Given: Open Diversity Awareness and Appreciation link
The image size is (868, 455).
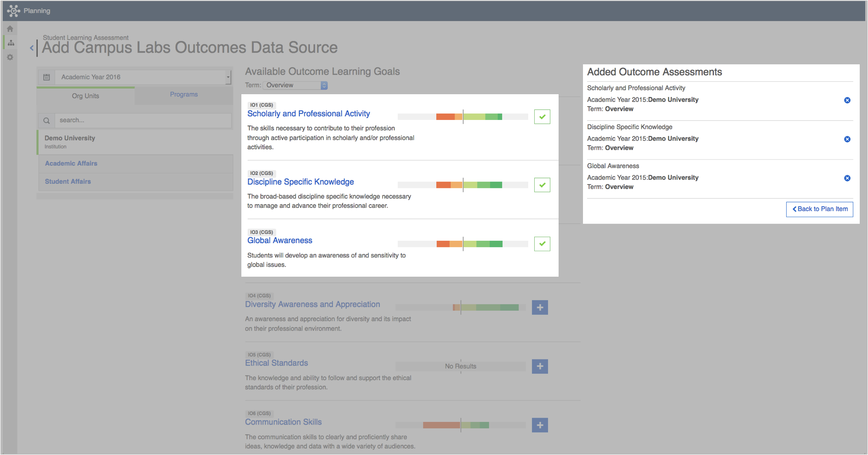Looking at the screenshot, I should [313, 304].
